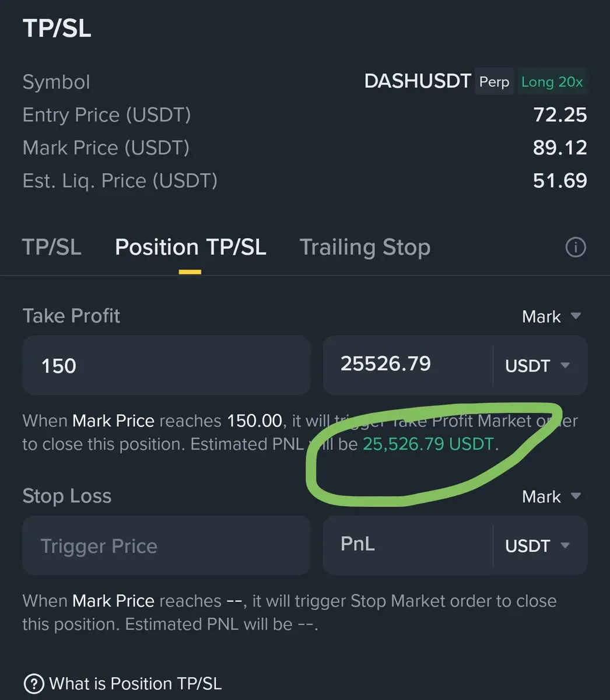Focus the Take Profit price field showing 150
Screen dimensions: 610x700
click(166, 365)
